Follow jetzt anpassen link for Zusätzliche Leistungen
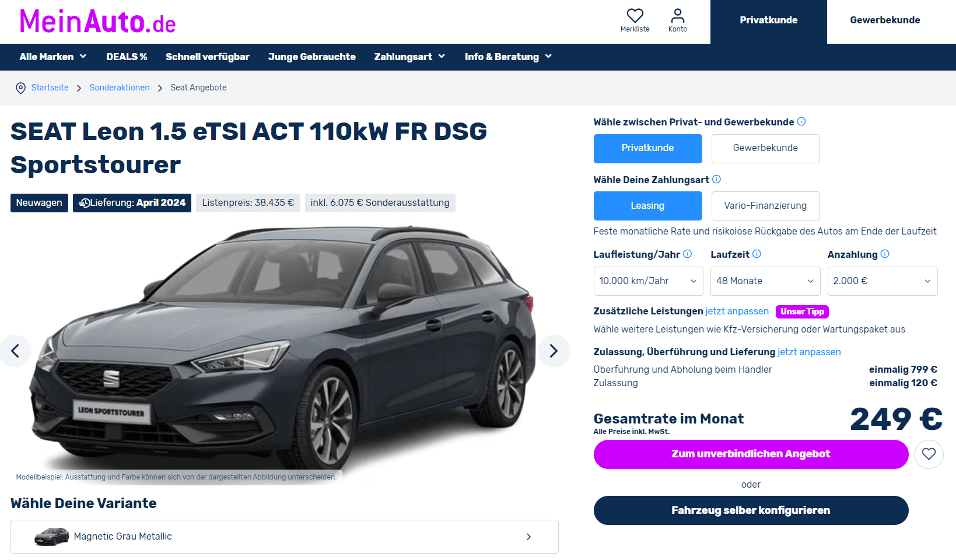Screen dimensions: 956x560 tap(737, 311)
